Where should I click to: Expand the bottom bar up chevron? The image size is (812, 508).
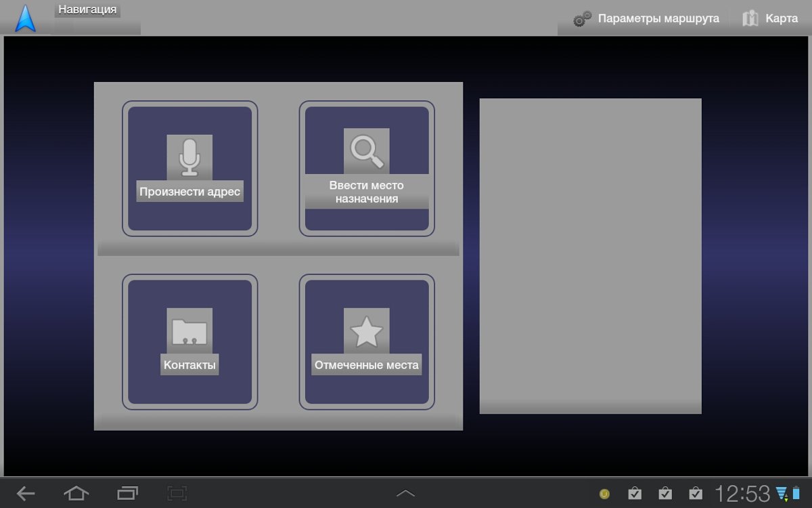click(x=405, y=493)
